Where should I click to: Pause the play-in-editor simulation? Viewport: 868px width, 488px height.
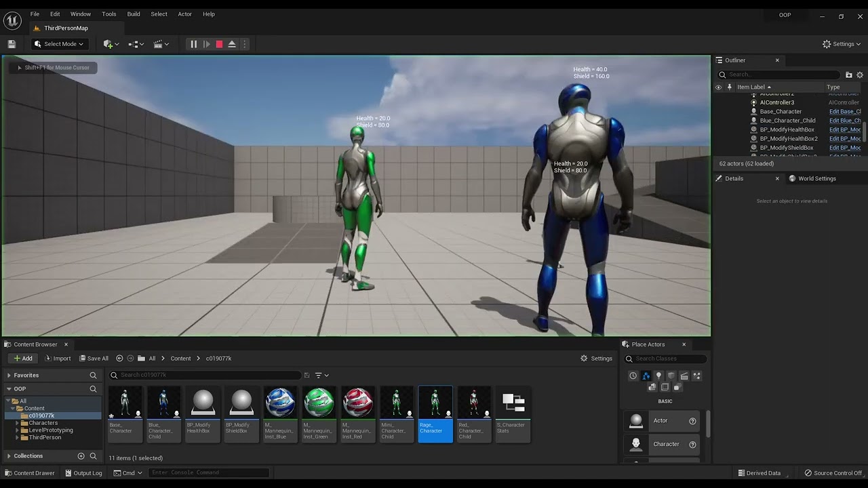[193, 44]
